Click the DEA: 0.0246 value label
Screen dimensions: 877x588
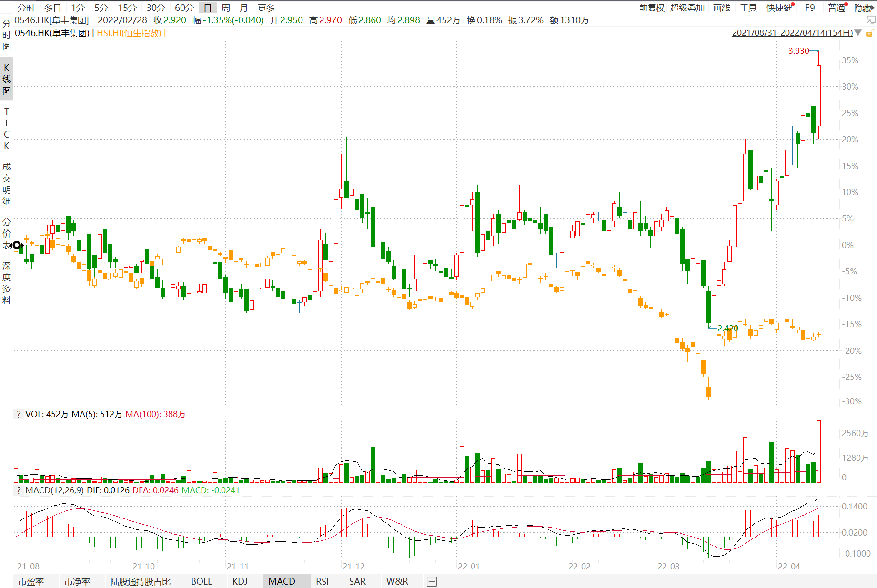[155, 490]
